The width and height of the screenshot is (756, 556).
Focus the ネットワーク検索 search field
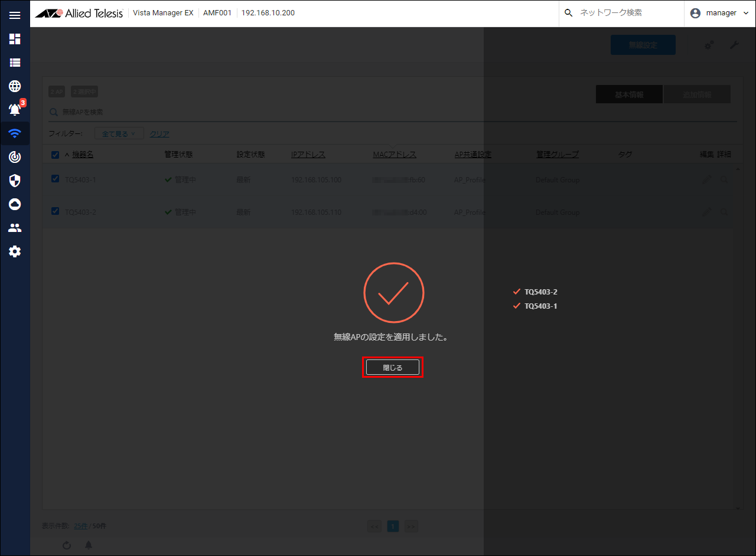pos(626,13)
